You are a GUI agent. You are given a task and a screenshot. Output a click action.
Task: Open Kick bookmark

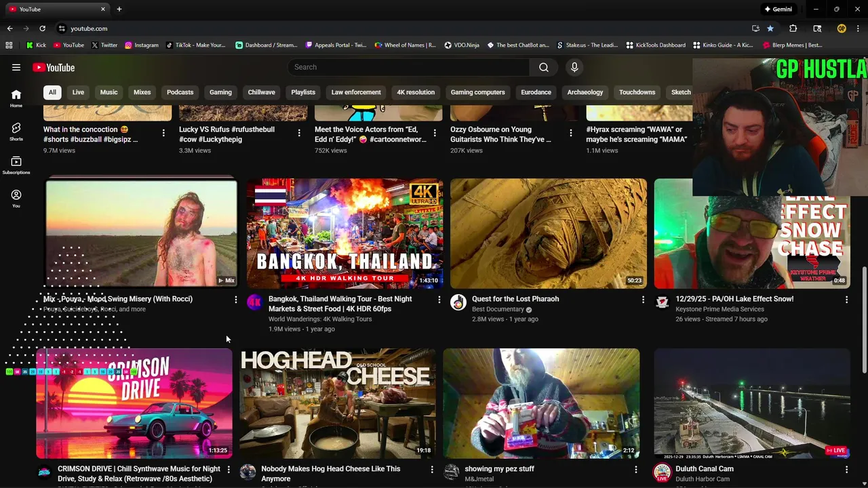click(x=36, y=45)
